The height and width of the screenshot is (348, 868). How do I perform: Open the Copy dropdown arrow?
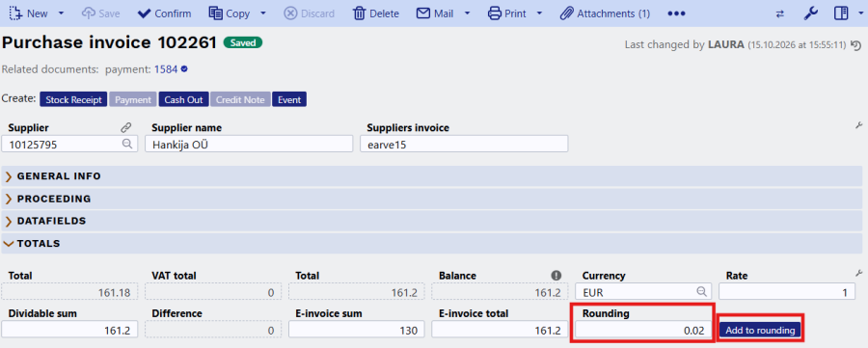pyautogui.click(x=263, y=13)
